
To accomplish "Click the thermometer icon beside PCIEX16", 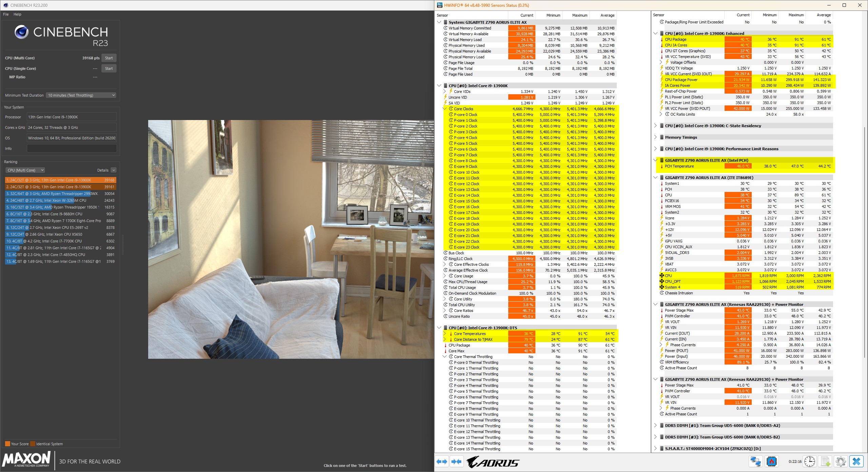I will [662, 201].
